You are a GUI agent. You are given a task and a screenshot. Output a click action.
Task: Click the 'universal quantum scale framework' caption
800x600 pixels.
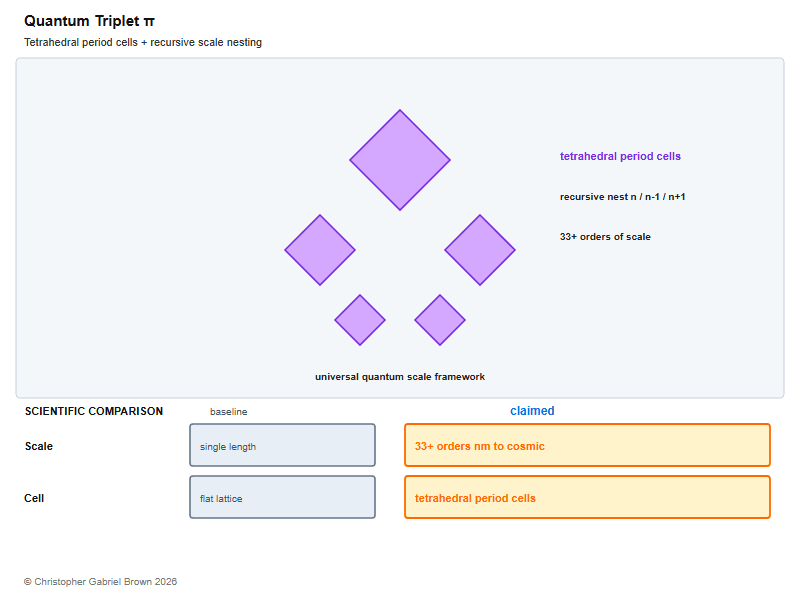[x=400, y=377]
